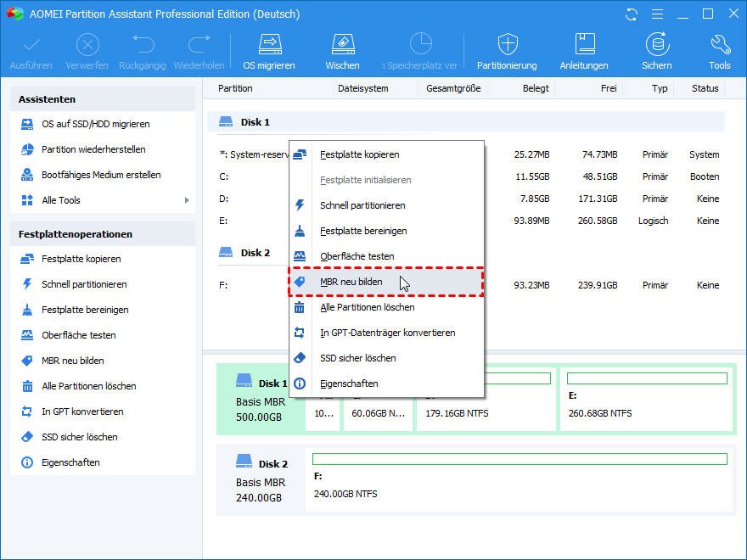Expand the Alle Tools submenu arrow
Image resolution: width=747 pixels, height=560 pixels.
187,200
